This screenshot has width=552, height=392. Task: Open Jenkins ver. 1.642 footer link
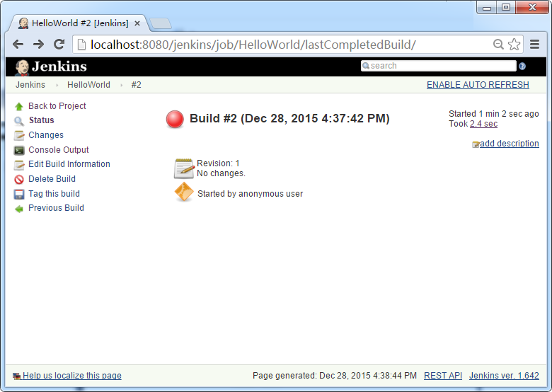click(x=504, y=376)
